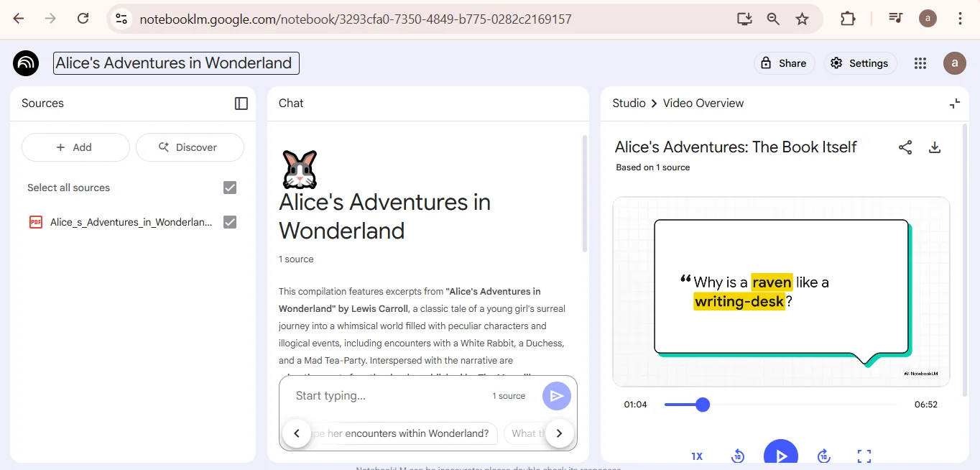Rewind video ten seconds
Screen dimensions: 980x470
coord(738,456)
